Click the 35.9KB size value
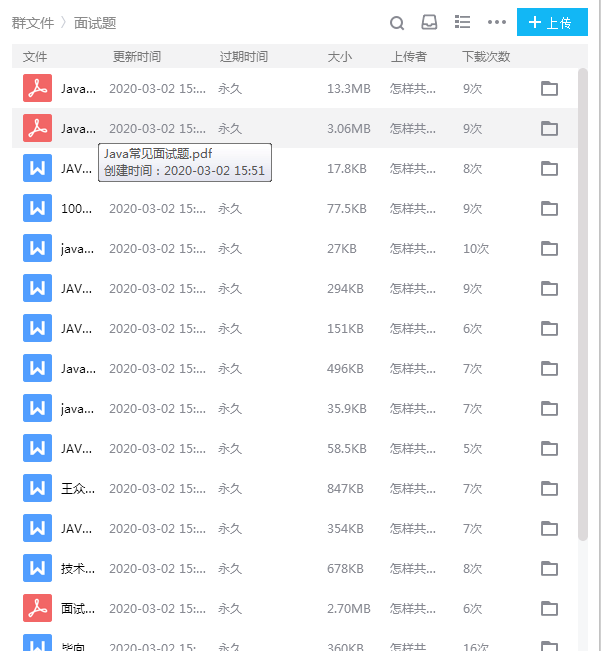This screenshot has width=601, height=651. [347, 409]
